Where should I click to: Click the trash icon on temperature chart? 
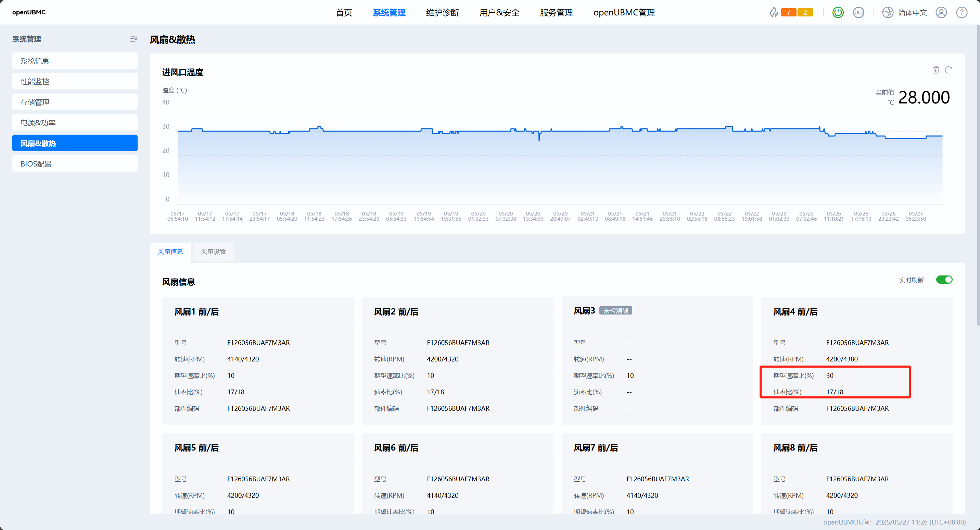936,70
